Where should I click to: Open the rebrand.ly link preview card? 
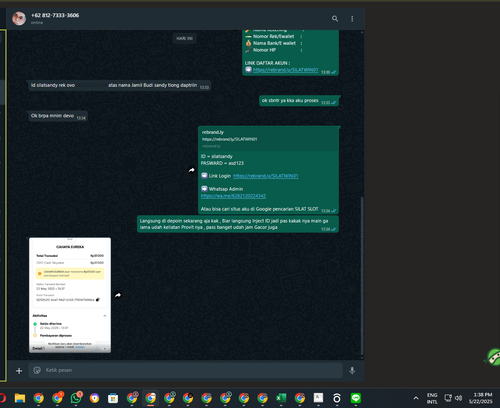pyautogui.click(x=269, y=139)
